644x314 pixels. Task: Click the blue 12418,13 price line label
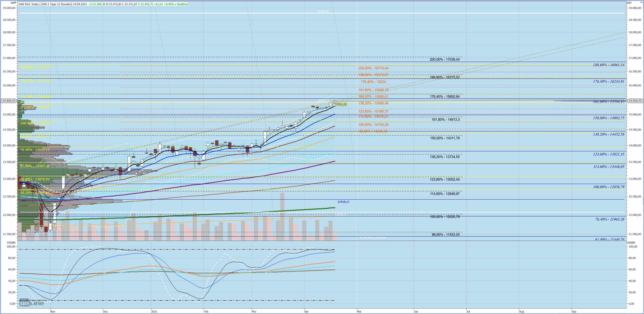[x=343, y=202]
